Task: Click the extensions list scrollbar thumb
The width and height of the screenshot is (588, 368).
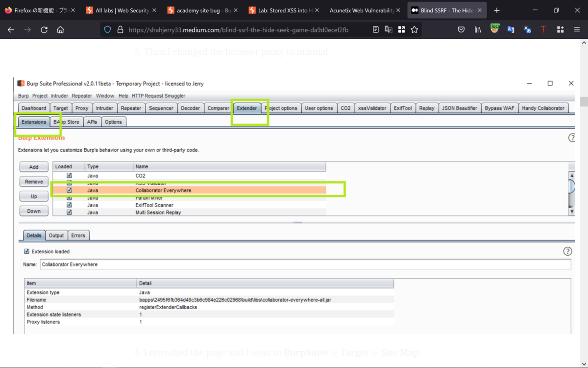Action: coord(571,186)
